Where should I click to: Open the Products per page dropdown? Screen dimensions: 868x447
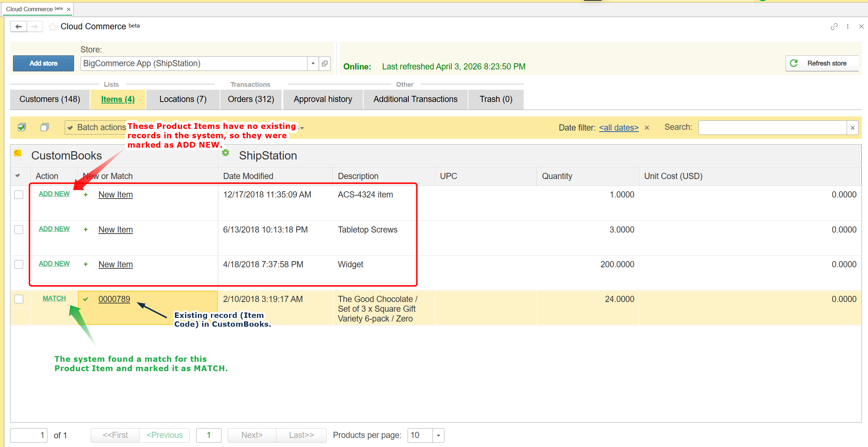[438, 435]
